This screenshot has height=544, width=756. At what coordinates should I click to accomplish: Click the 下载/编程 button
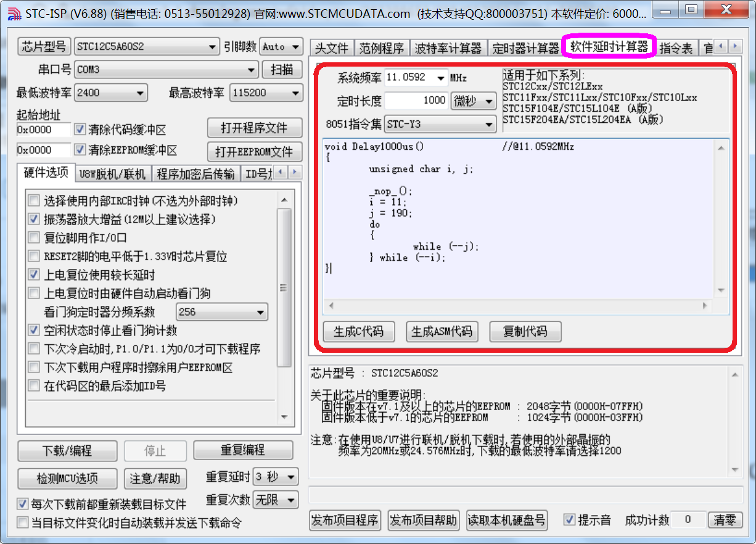coord(67,450)
